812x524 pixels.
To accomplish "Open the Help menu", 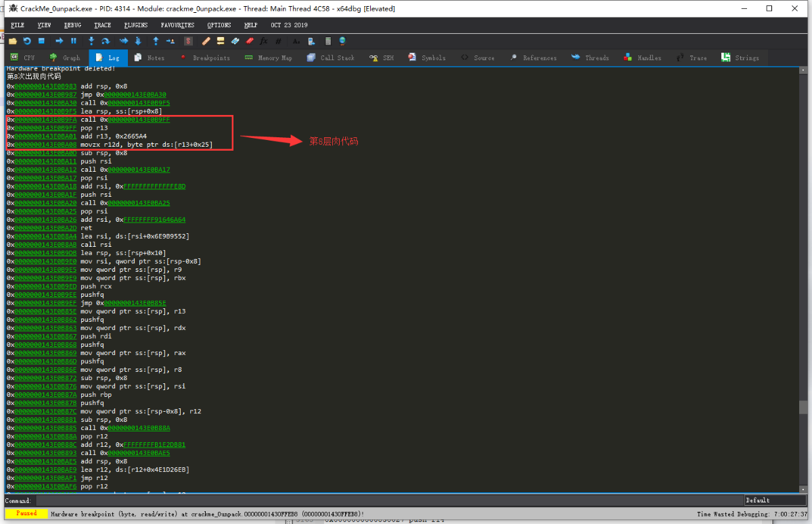I will (251, 25).
